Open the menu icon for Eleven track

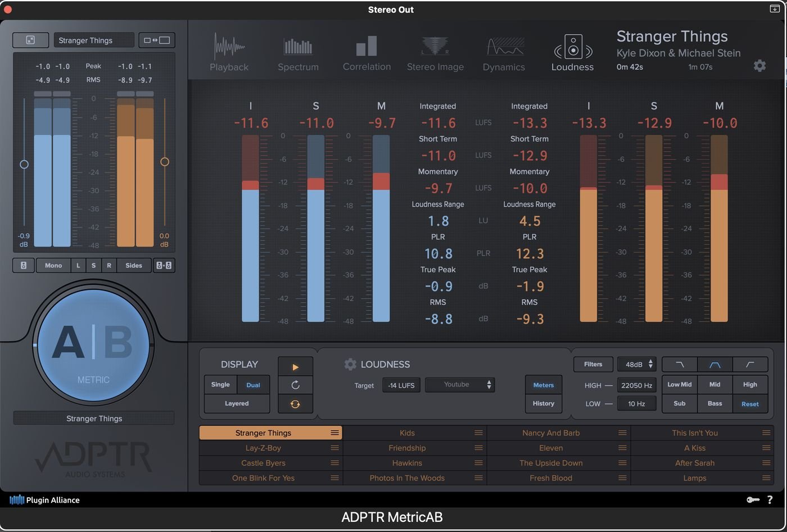622,448
